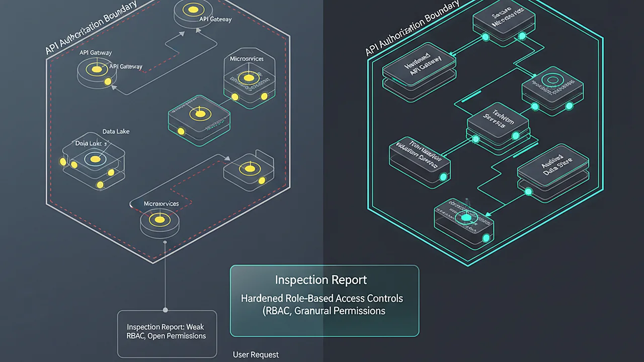Click the "Hardened Role-Based Access Controls" text line
The height and width of the screenshot is (362, 644).
coord(322,298)
